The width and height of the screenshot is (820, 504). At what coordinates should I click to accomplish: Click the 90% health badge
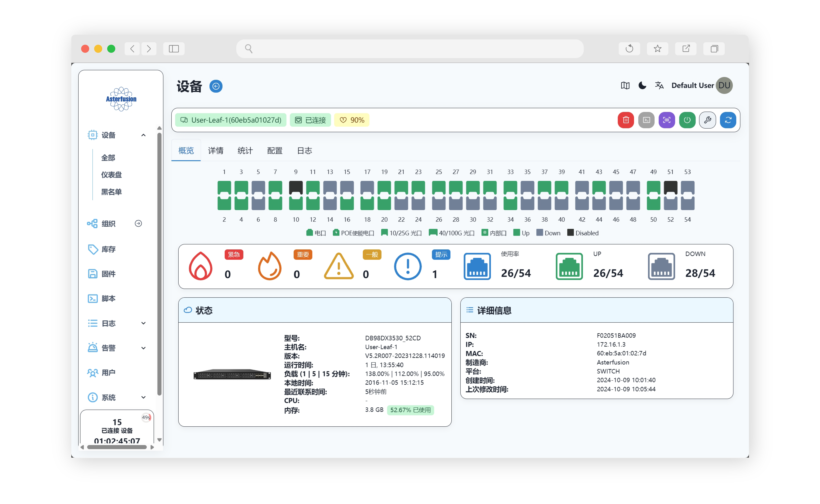click(x=352, y=120)
